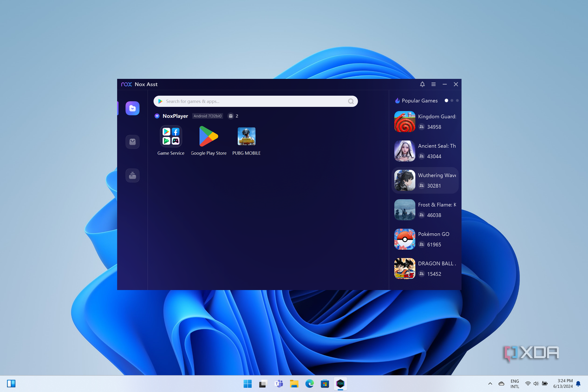The height and width of the screenshot is (392, 588).
Task: Open the notification bell on taskbar
Action: (578, 384)
